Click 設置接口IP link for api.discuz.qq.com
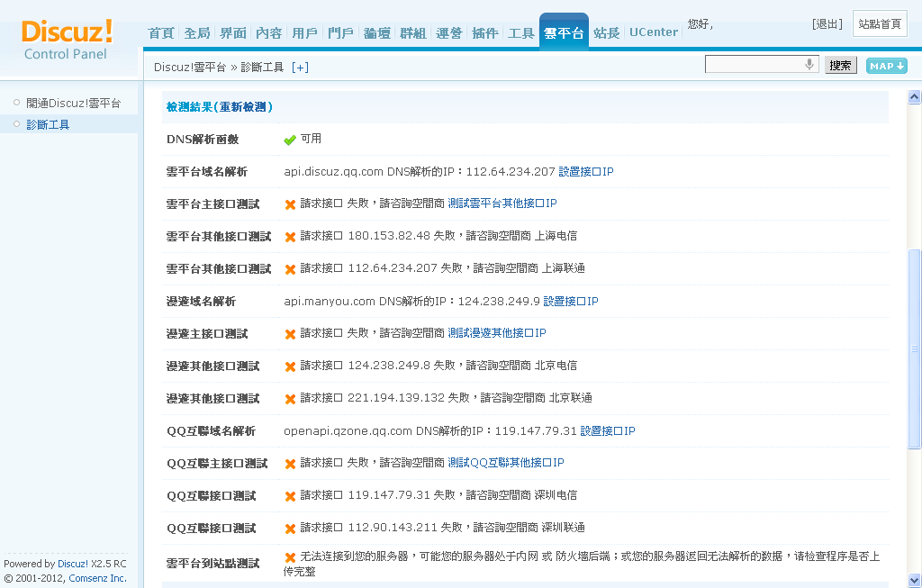 pos(585,172)
